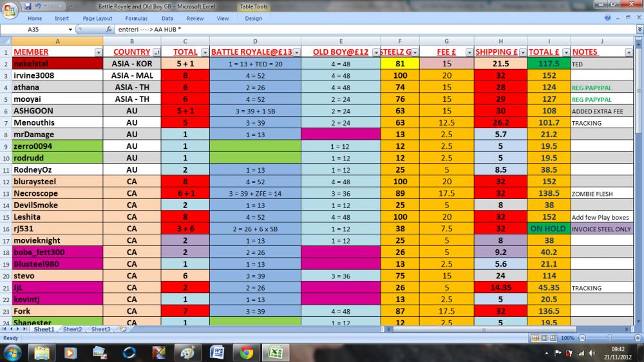
Task: Switch to Sheet3 tab
Action: click(x=100, y=329)
